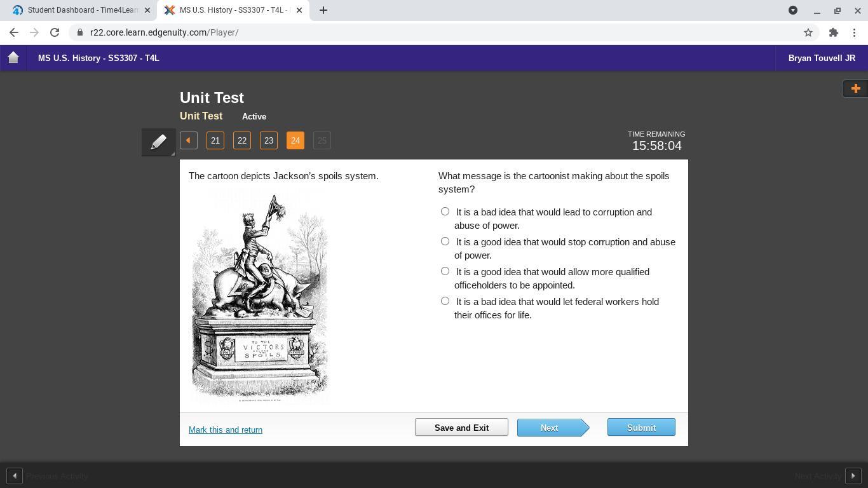Select 'federal workers hold offices for life' answer
This screenshot has width=868, height=488.
tap(445, 301)
